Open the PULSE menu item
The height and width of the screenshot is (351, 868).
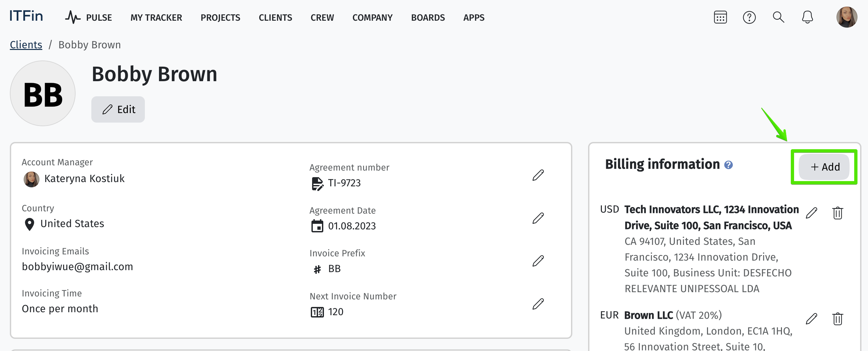coord(99,17)
